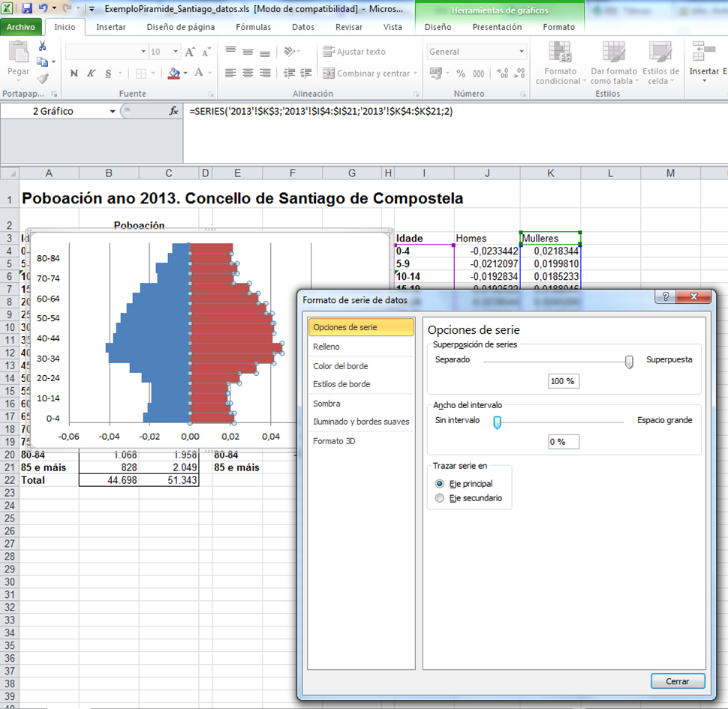Select the Eje secundario radio button
This screenshot has width=728, height=709.
440,498
